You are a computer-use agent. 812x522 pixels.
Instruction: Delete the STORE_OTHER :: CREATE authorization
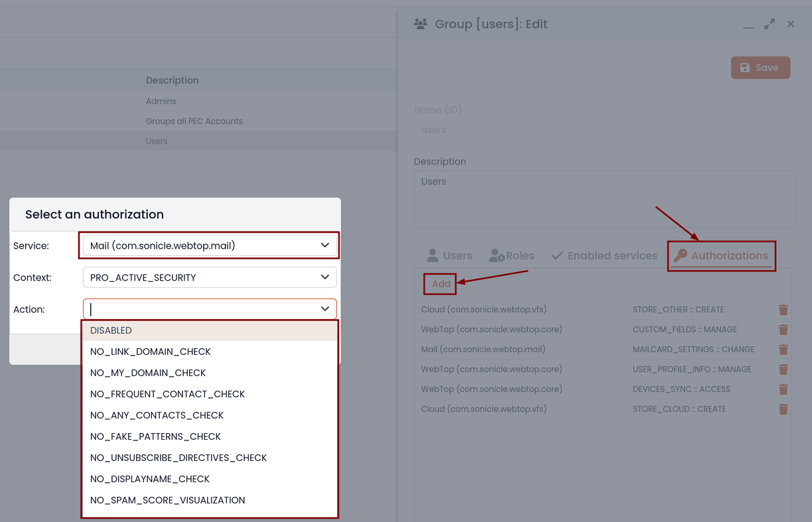(783, 310)
